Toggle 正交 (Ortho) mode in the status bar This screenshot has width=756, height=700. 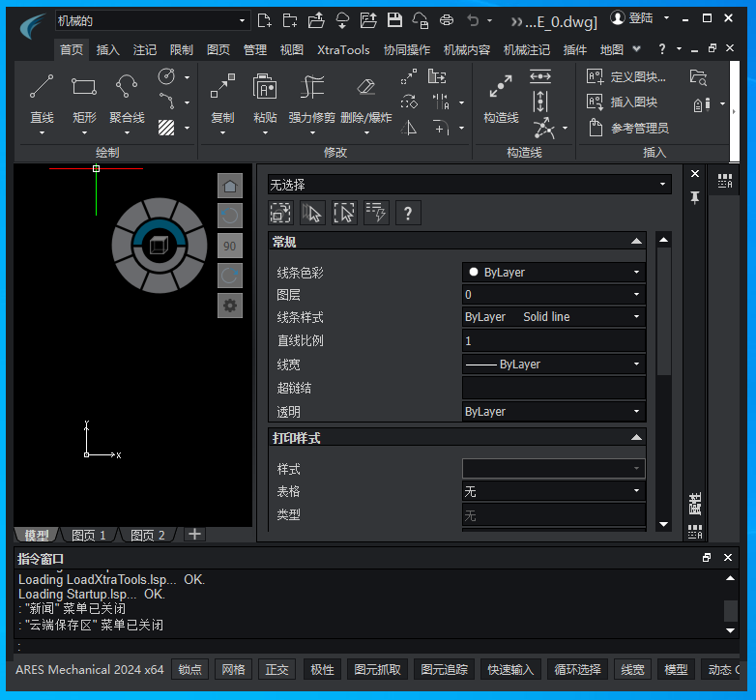(x=277, y=669)
